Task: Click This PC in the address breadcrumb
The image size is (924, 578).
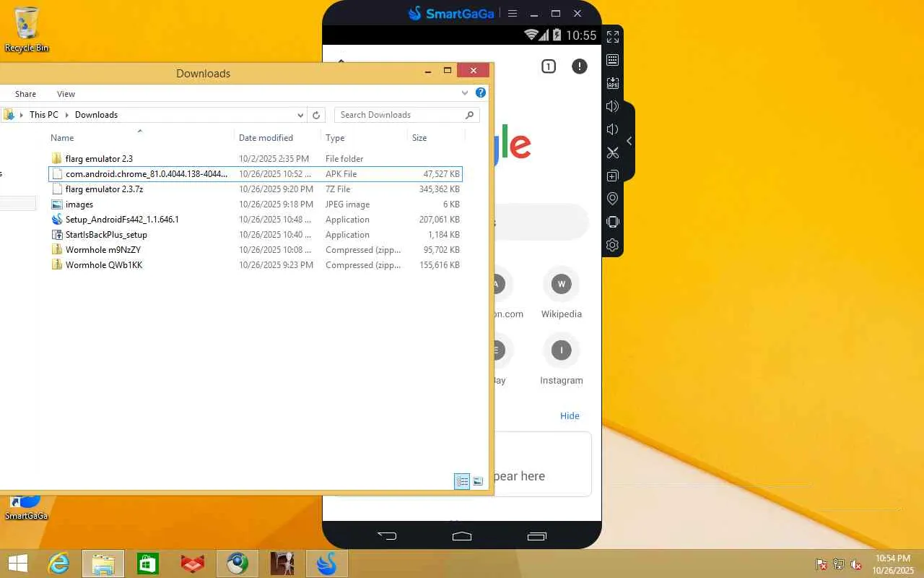Action: pos(43,115)
